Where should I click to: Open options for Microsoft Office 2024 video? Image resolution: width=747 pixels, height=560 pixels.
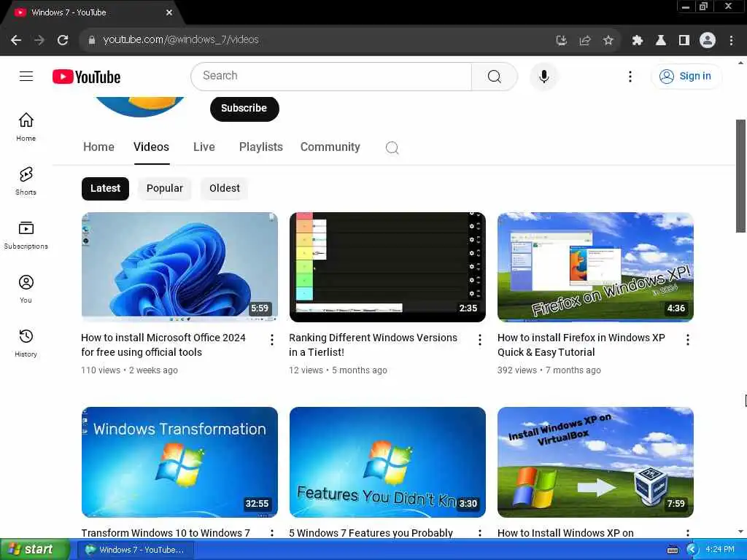271,340
